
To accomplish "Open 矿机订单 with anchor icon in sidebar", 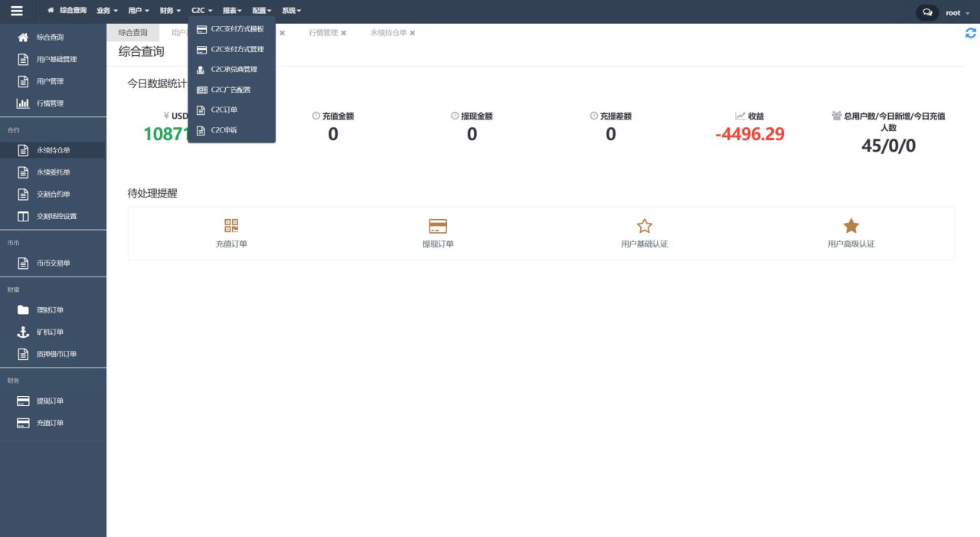I will pos(50,332).
